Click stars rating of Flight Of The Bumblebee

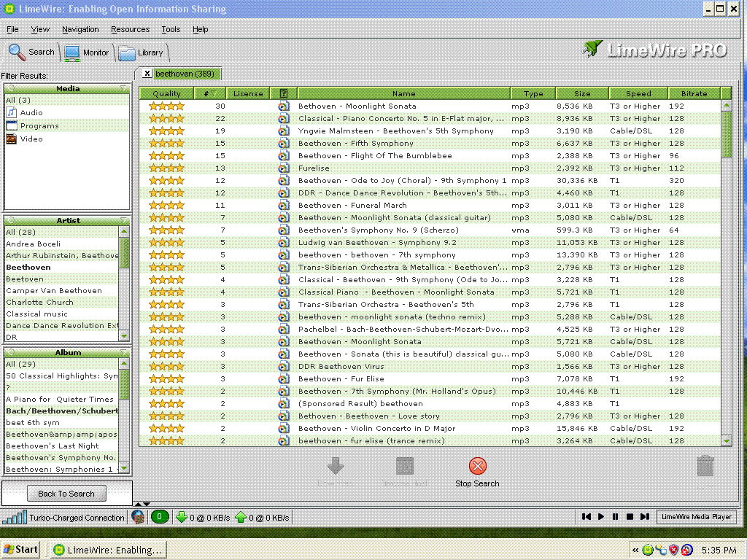pos(166,156)
